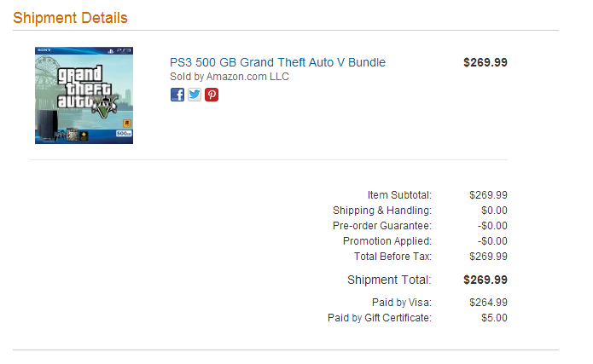The height and width of the screenshot is (364, 593).
Task: Click the Shipment Total label
Action: click(389, 280)
